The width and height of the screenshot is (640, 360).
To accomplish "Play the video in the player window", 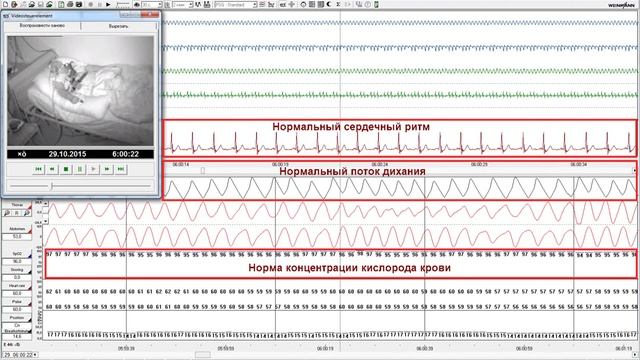I will pyautogui.click(x=93, y=169).
